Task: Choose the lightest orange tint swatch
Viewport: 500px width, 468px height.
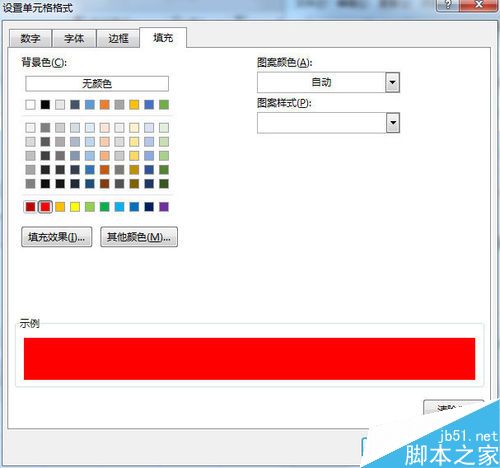Action: pos(105,128)
